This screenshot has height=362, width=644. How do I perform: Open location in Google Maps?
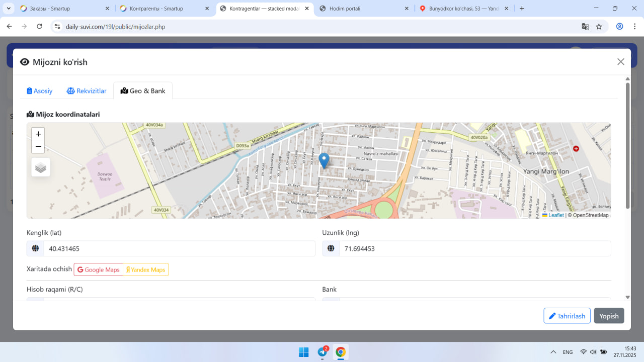[99, 270]
